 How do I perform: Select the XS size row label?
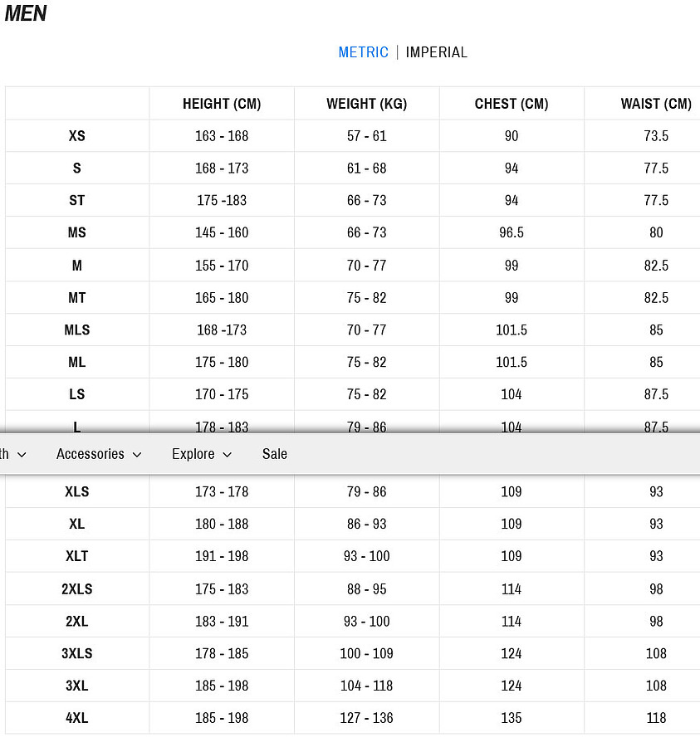[77, 136]
